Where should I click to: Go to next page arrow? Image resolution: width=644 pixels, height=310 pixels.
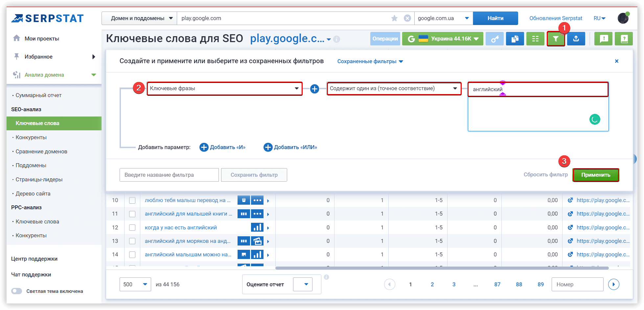tap(614, 284)
